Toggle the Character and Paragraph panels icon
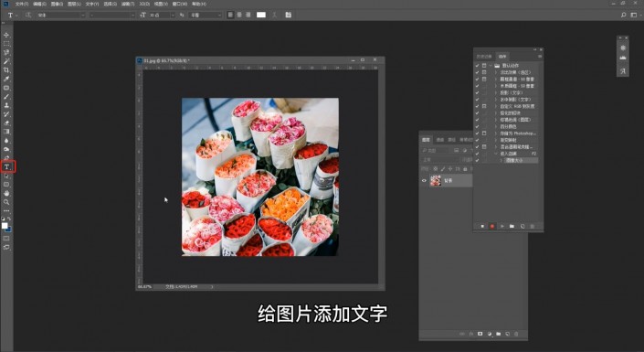This screenshot has height=352, width=644. coord(289,15)
